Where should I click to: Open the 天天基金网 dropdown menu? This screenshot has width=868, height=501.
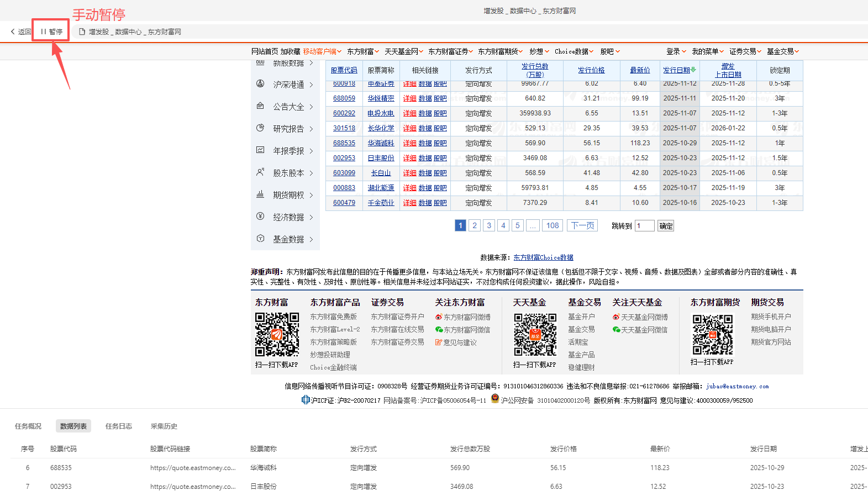[x=404, y=51]
